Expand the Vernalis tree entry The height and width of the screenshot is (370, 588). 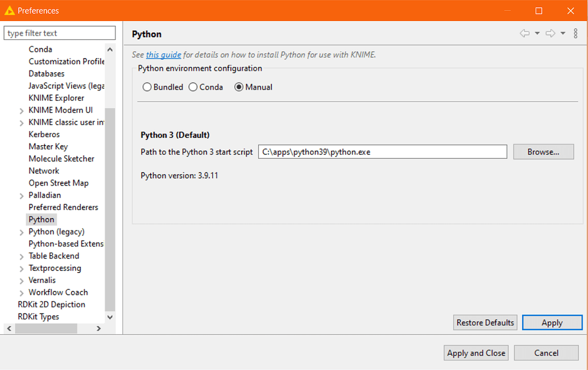click(x=20, y=280)
